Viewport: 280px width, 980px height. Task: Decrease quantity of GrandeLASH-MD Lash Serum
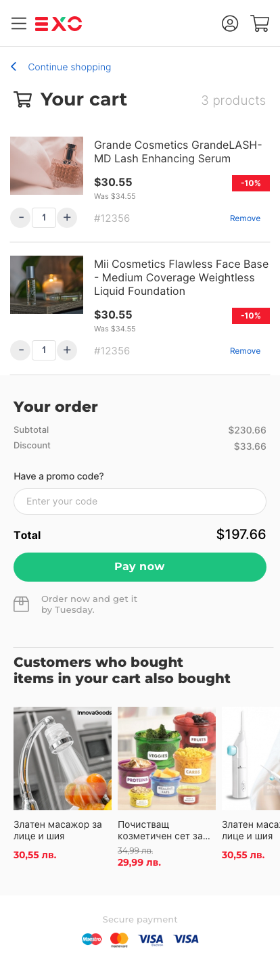(21, 218)
